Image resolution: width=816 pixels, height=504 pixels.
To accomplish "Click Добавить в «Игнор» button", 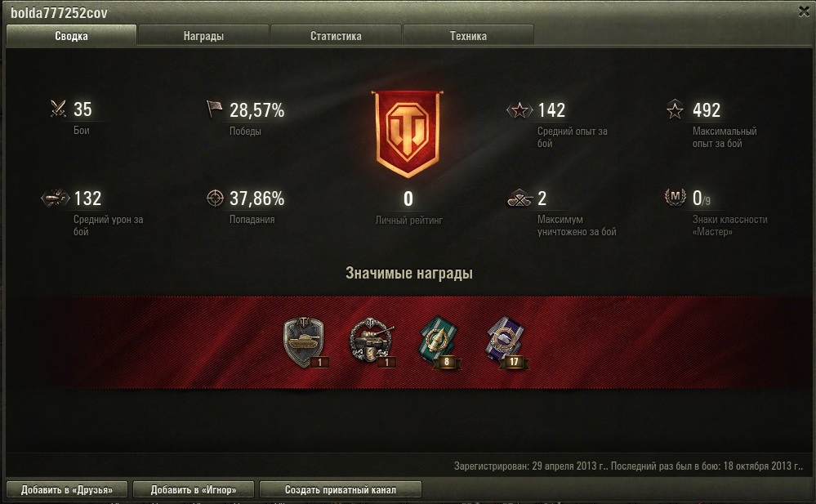I will pyautogui.click(x=194, y=489).
